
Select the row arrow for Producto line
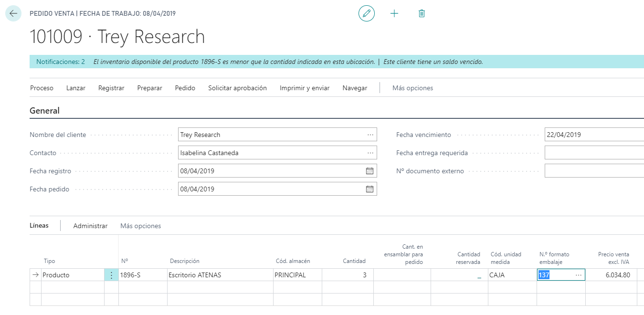[35, 275]
